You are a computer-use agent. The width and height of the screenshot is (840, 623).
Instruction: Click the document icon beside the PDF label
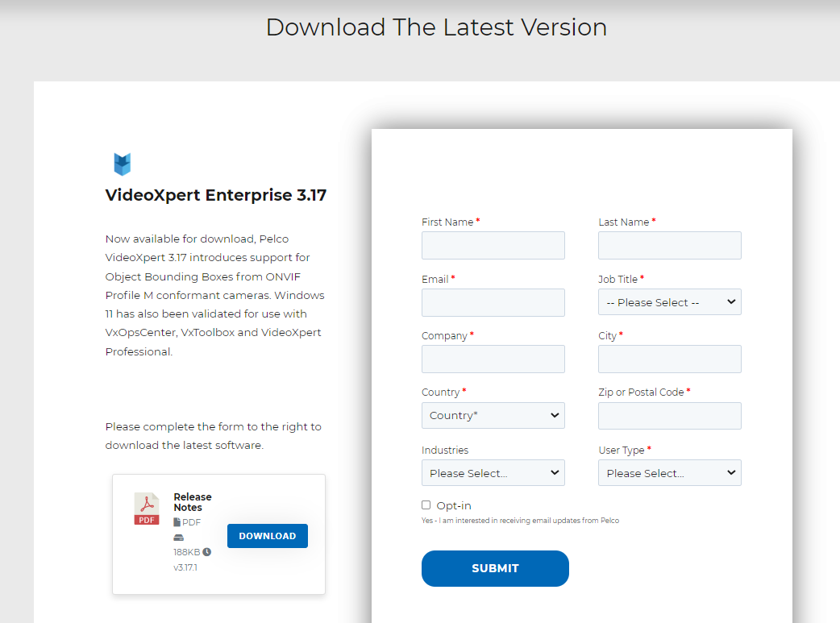[x=176, y=521]
